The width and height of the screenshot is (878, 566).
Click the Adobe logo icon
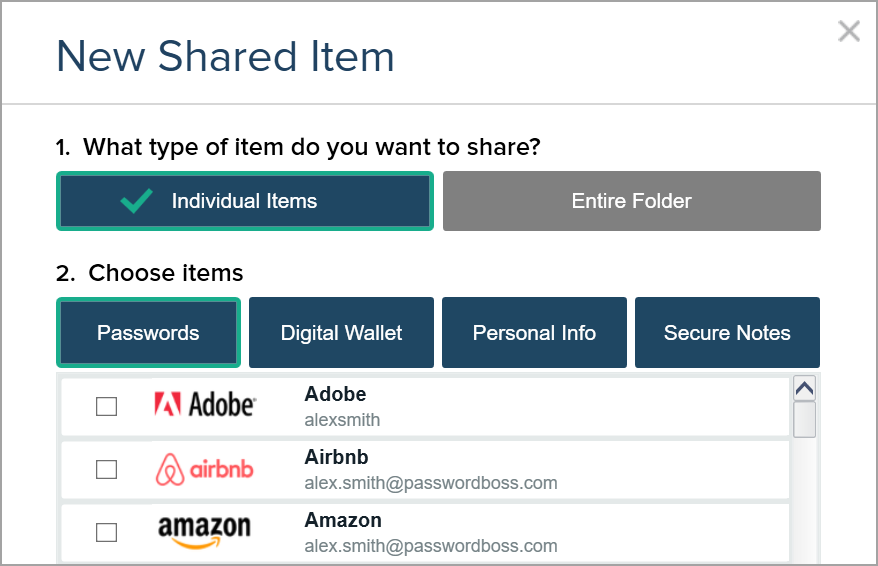click(x=205, y=405)
